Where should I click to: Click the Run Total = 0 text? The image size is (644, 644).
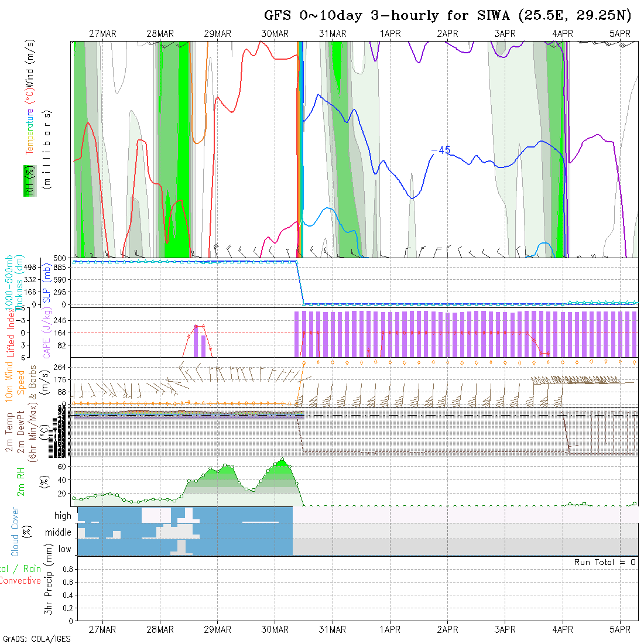pyautogui.click(x=605, y=562)
